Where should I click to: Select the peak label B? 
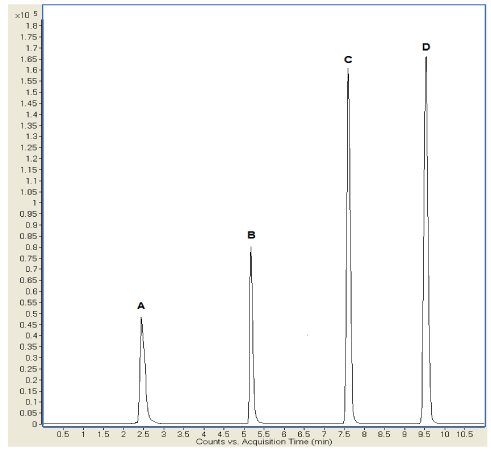pyautogui.click(x=251, y=235)
